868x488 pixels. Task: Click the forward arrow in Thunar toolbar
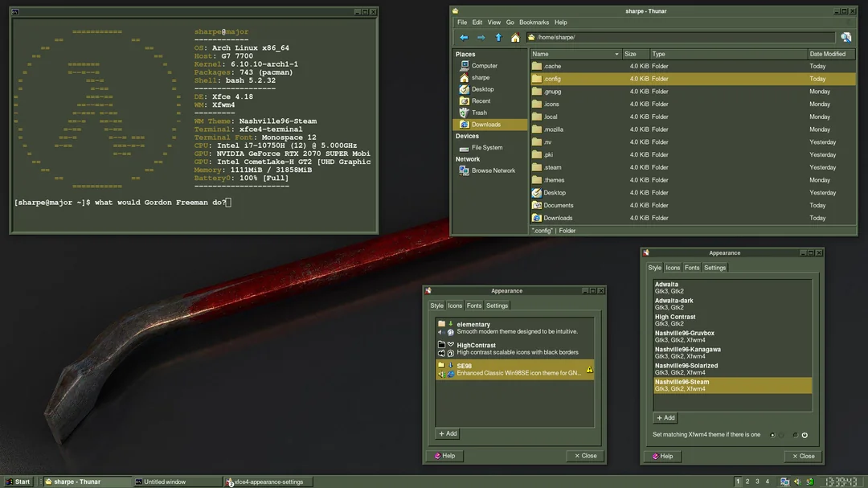[x=481, y=38]
